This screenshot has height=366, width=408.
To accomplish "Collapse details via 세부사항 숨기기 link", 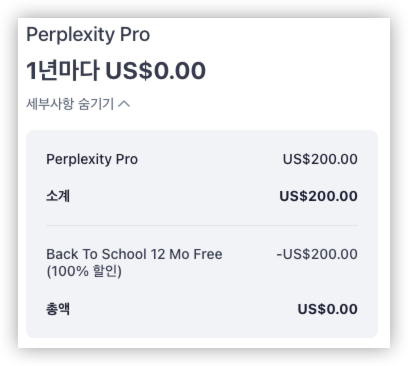I will point(78,104).
